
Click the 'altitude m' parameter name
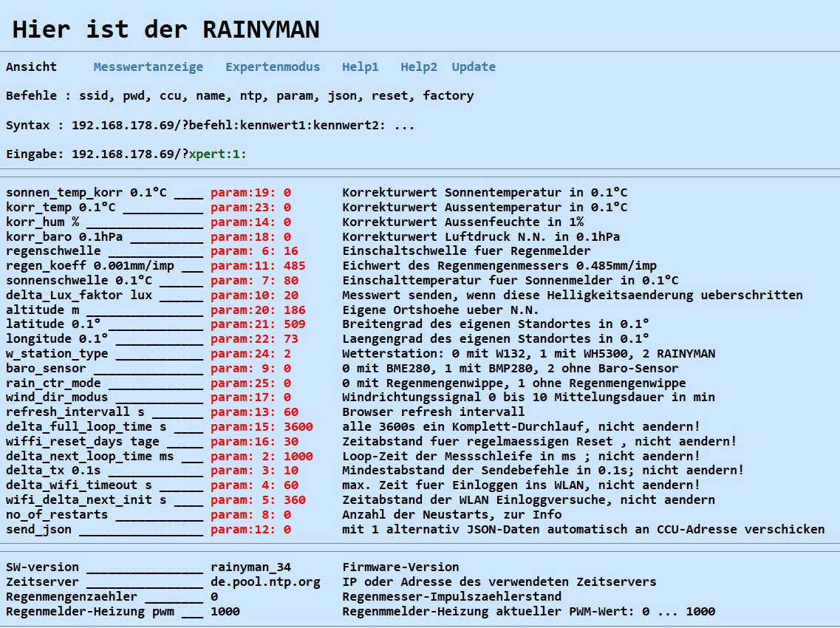click(x=42, y=310)
